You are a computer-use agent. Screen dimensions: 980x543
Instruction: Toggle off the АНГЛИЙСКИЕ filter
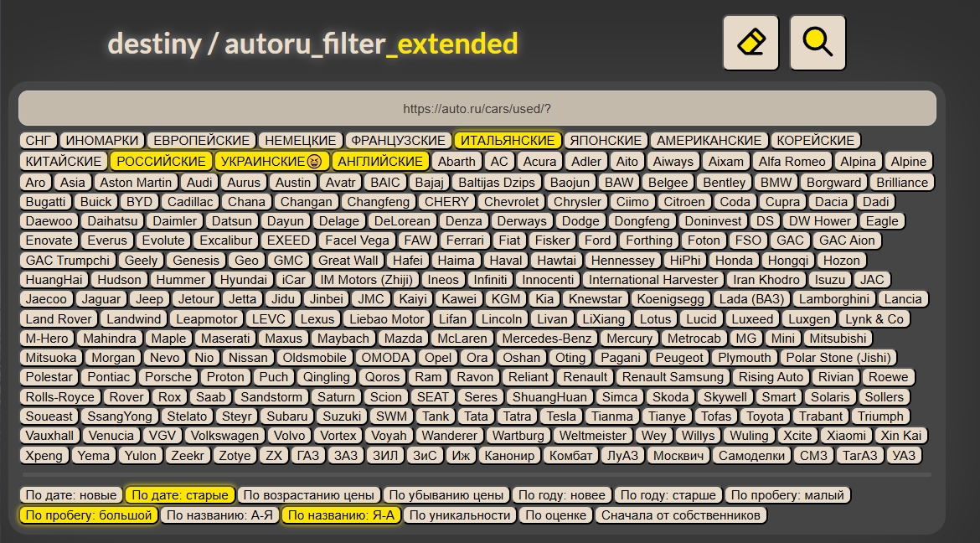[380, 159]
